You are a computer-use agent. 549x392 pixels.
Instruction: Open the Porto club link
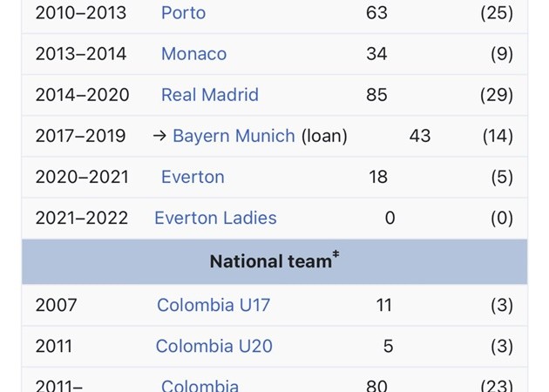click(183, 13)
